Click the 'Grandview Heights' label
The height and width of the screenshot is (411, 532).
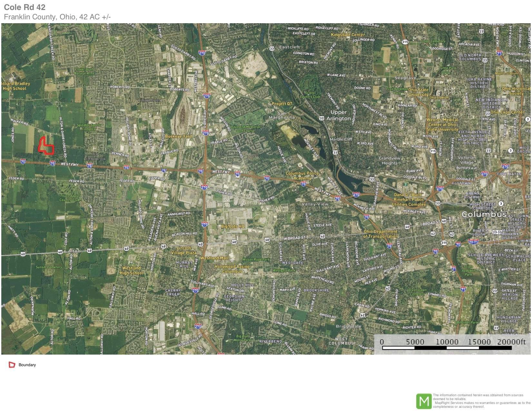pos(389,161)
